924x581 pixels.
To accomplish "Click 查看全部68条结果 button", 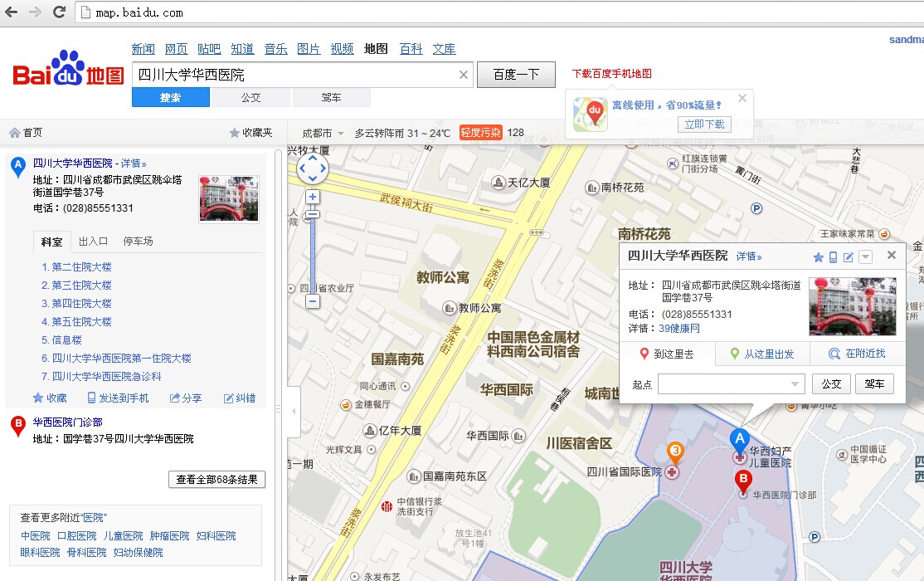I will tap(217, 479).
